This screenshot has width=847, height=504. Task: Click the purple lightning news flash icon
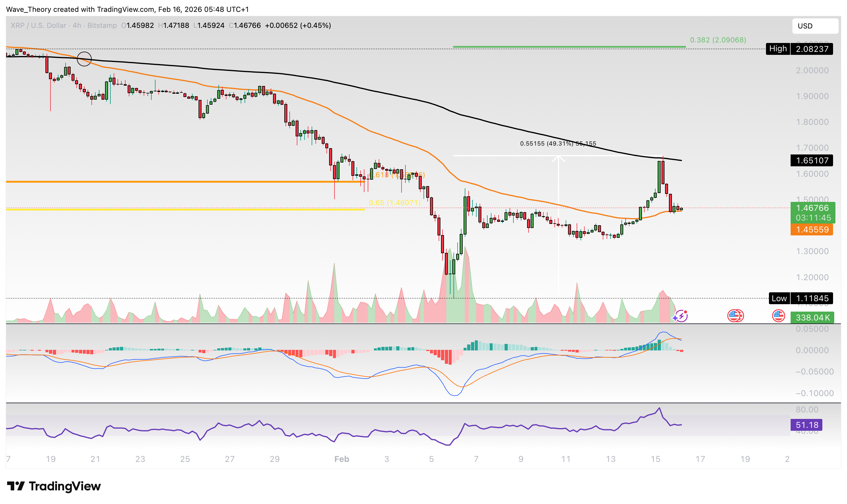click(x=681, y=316)
